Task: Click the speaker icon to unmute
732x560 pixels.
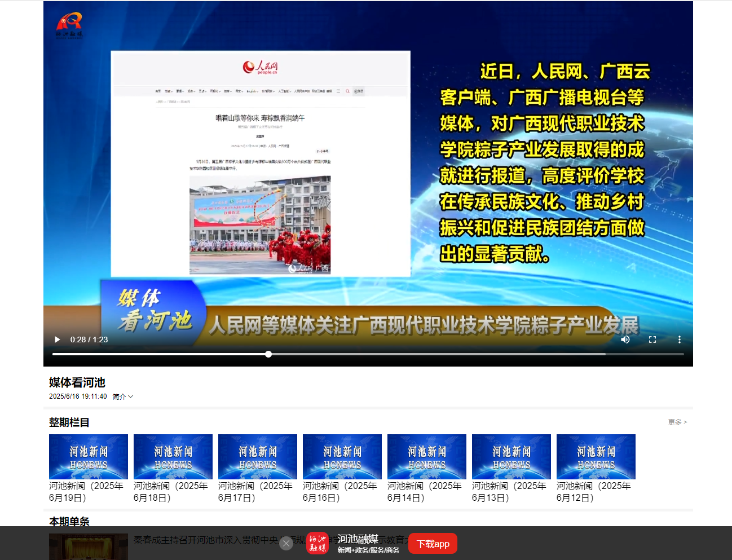Action: pyautogui.click(x=625, y=339)
